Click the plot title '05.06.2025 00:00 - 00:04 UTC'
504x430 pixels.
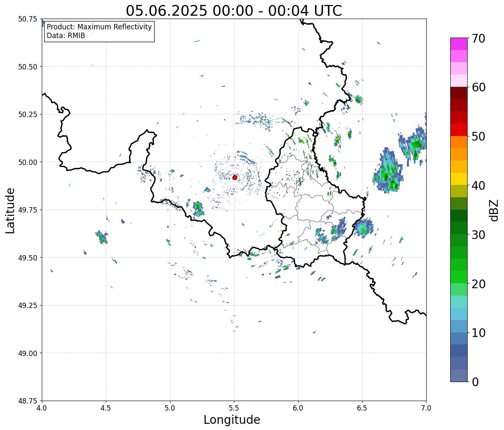coord(234,10)
